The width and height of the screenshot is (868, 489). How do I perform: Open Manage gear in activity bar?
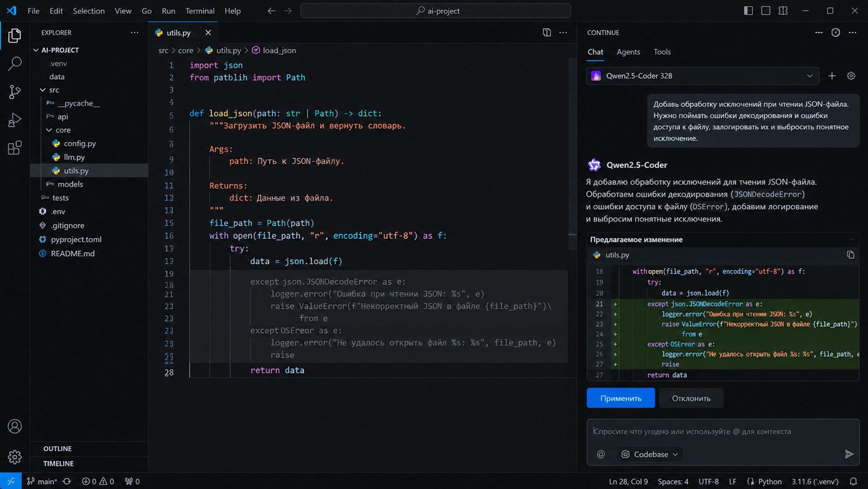[14, 457]
